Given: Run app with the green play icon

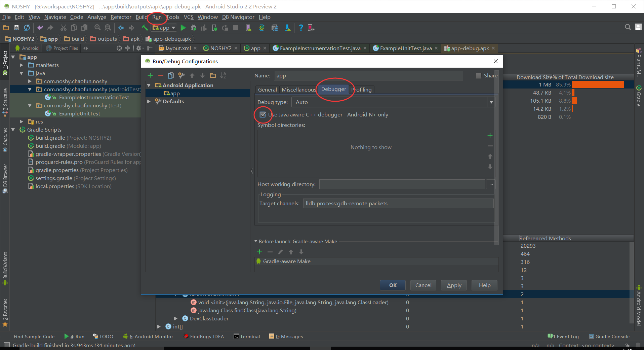Looking at the screenshot, I should (x=183, y=28).
